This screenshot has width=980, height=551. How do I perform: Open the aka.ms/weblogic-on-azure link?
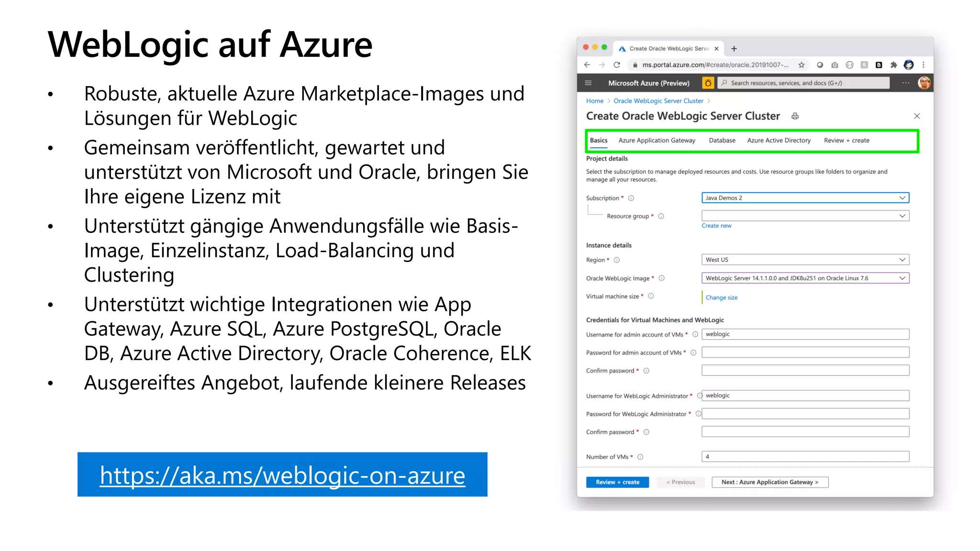point(282,475)
